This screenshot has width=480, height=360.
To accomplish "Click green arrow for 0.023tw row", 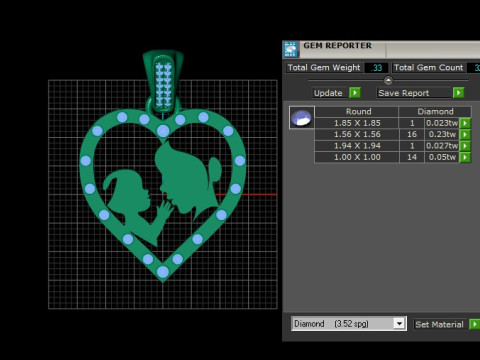I will point(465,123).
